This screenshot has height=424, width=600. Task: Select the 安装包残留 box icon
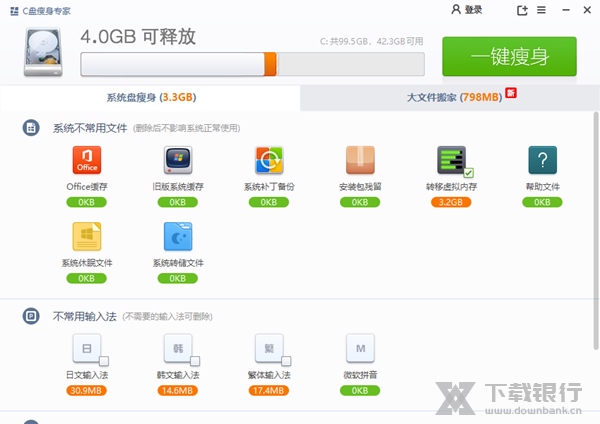coord(360,160)
